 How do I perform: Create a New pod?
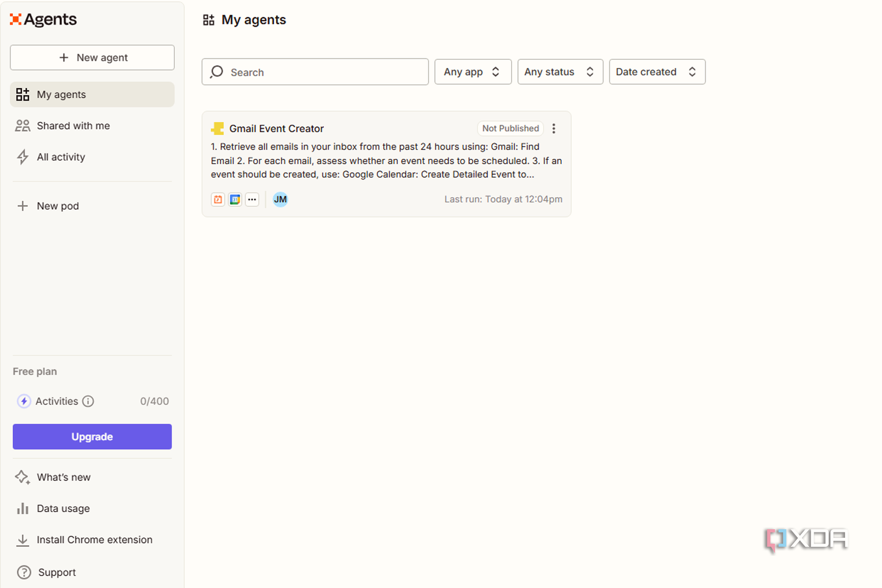point(58,206)
